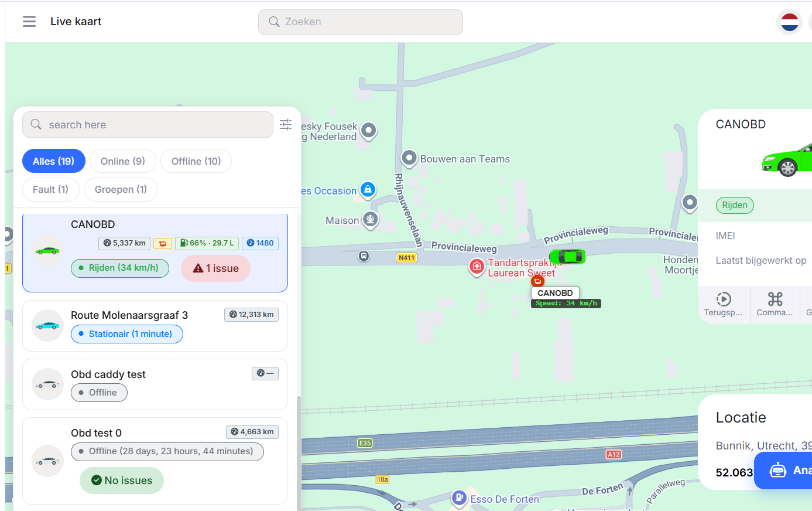The width and height of the screenshot is (812, 511).
Task: Click the green CANOBD car on map
Action: click(567, 257)
